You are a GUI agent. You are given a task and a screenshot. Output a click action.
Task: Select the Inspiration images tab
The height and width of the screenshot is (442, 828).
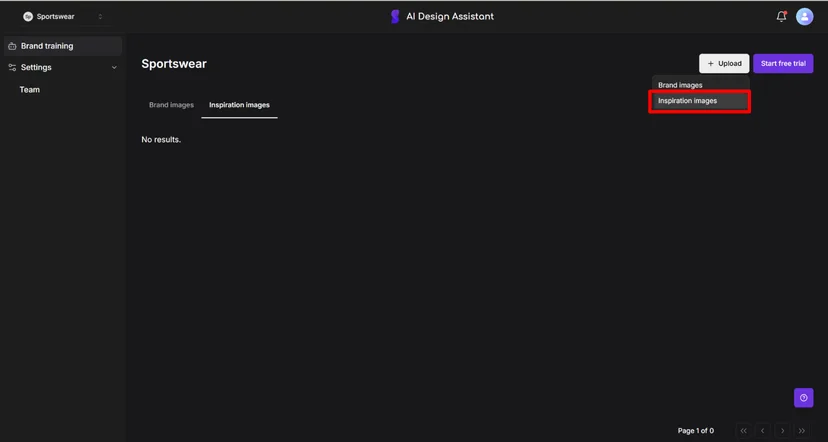tap(239, 105)
